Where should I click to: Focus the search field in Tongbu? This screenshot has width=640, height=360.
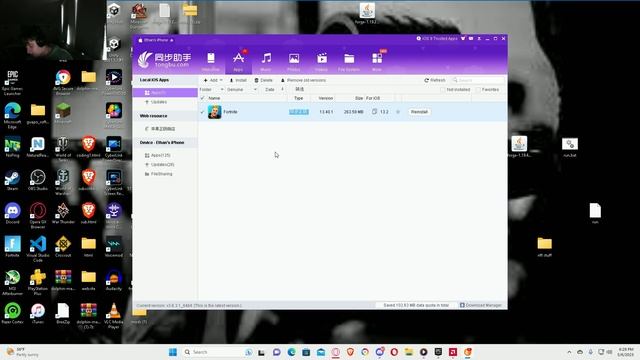tap(478, 80)
